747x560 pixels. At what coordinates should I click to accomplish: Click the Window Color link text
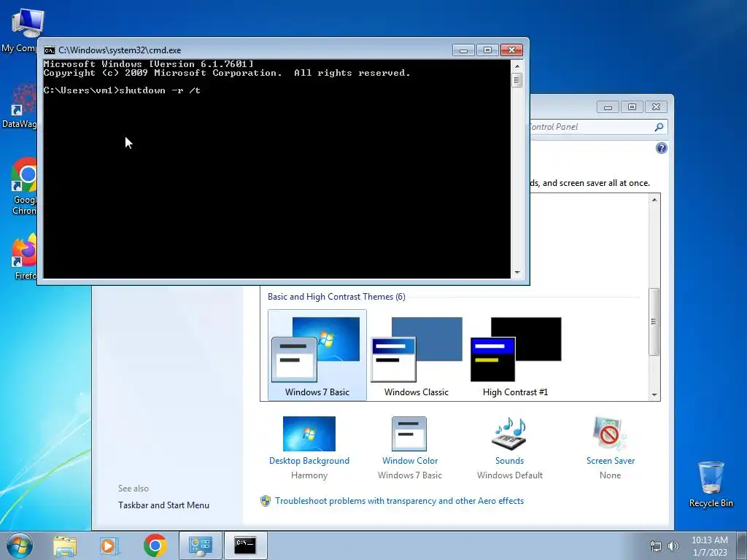pos(410,461)
